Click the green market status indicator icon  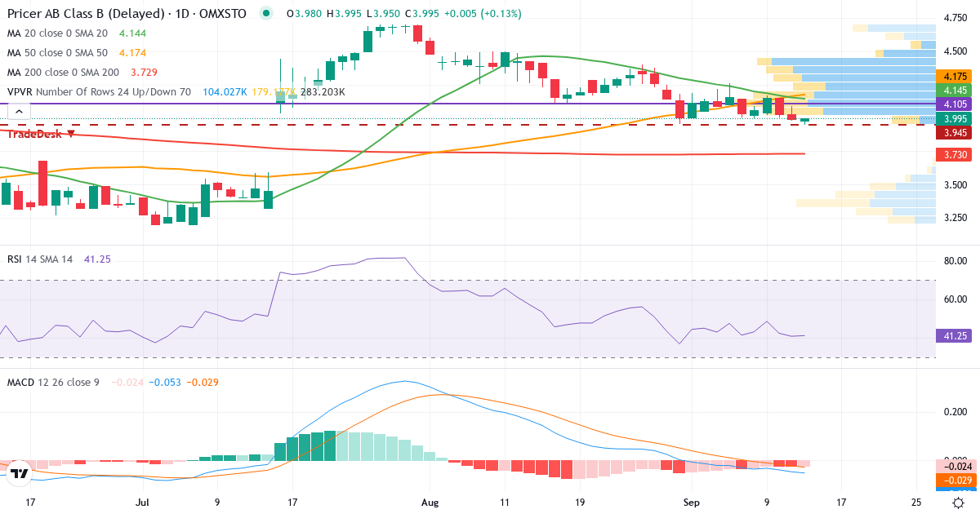(x=266, y=14)
